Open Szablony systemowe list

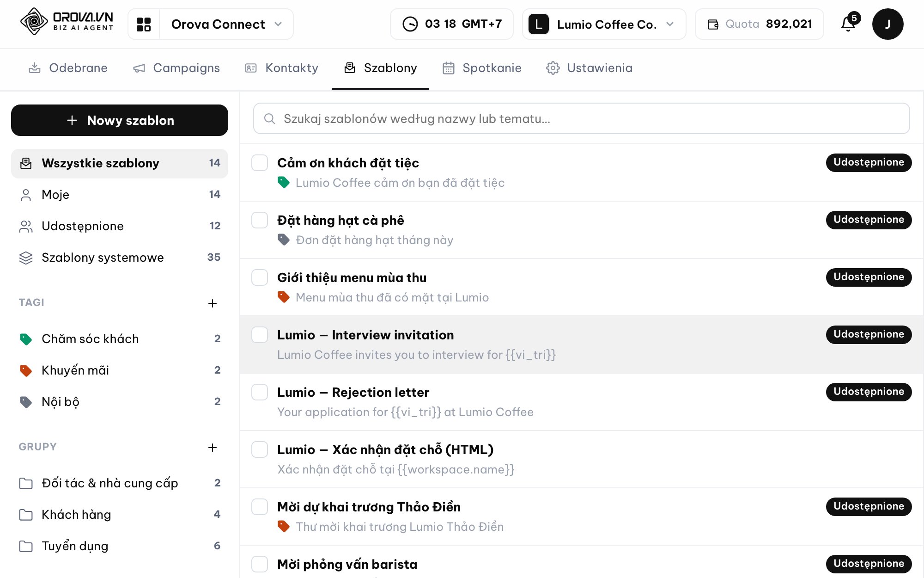point(120,258)
